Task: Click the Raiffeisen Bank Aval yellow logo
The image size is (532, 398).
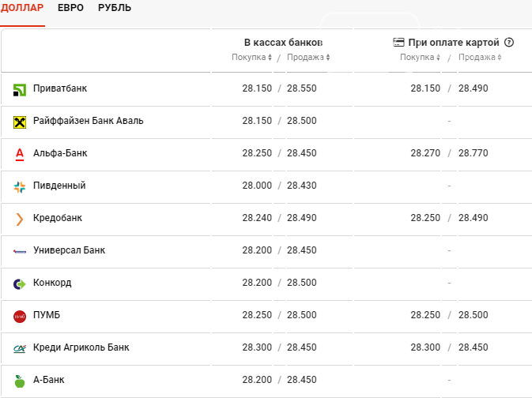Action: [20, 122]
